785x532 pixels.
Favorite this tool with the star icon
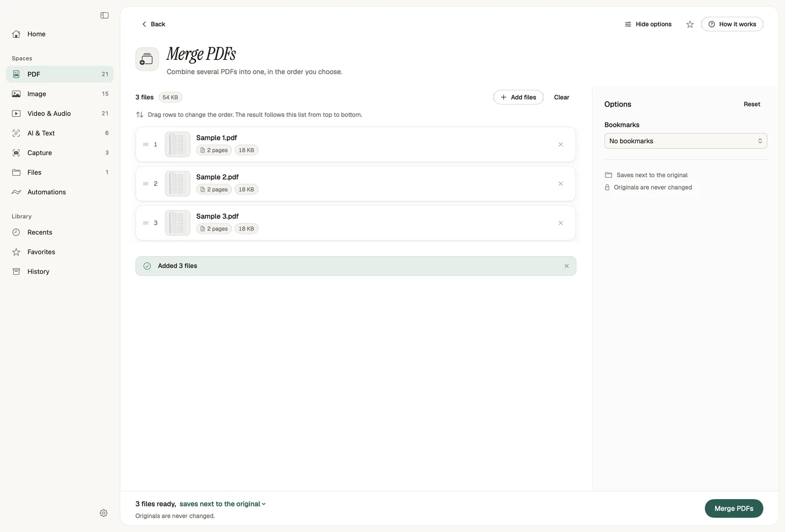point(690,25)
